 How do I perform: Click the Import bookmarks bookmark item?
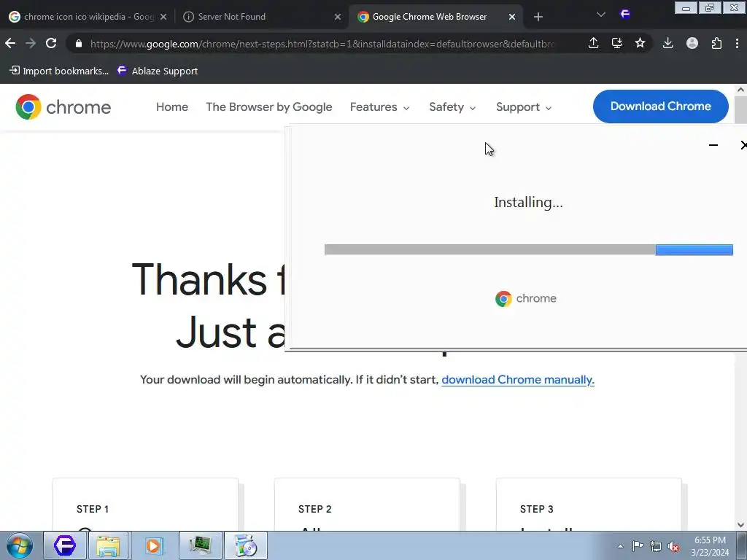[59, 71]
